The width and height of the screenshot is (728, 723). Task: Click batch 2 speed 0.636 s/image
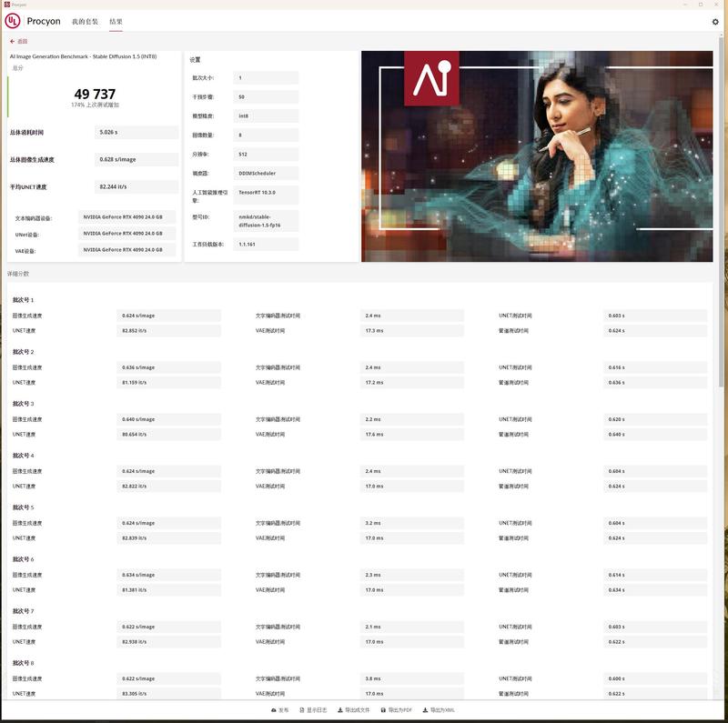click(x=168, y=367)
